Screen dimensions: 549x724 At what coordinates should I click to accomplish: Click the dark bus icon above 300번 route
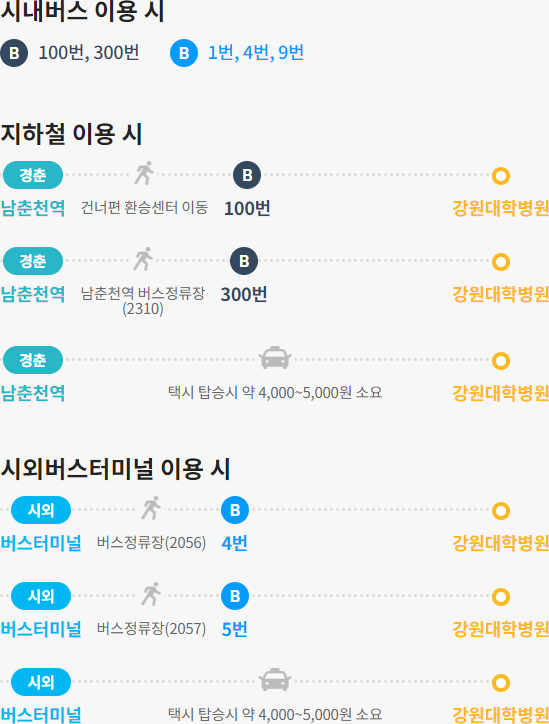(244, 261)
